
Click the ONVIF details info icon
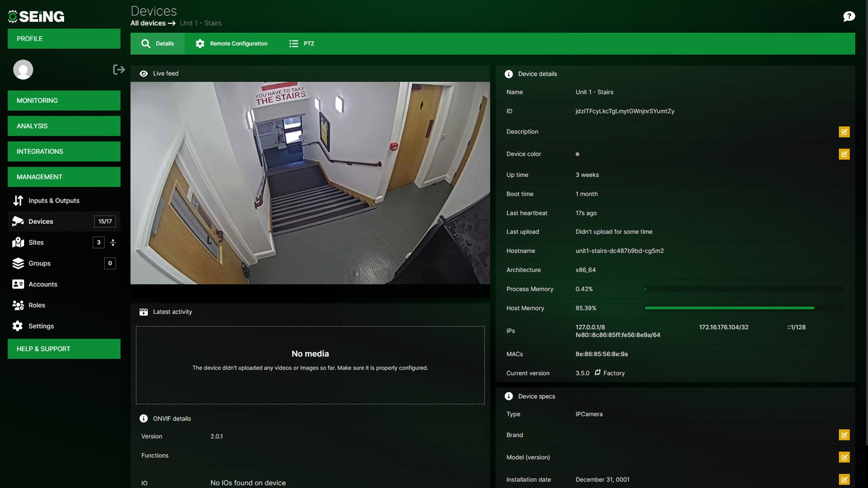point(144,419)
